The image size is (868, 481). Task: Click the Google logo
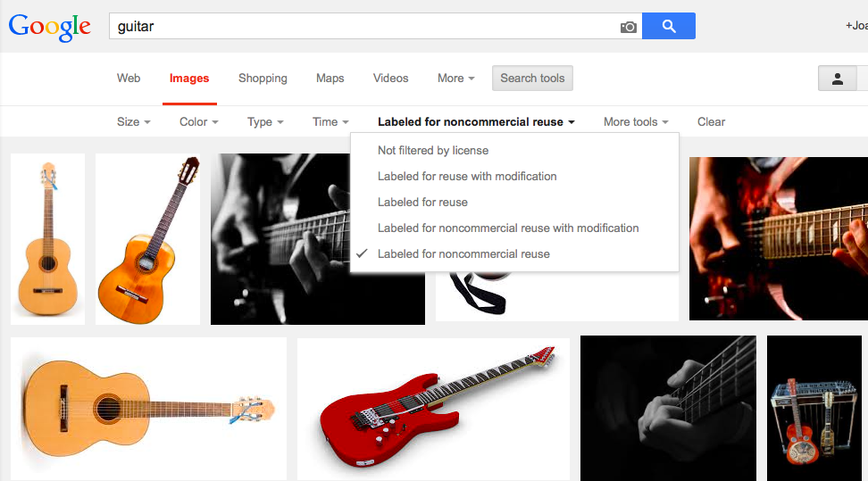point(50,27)
